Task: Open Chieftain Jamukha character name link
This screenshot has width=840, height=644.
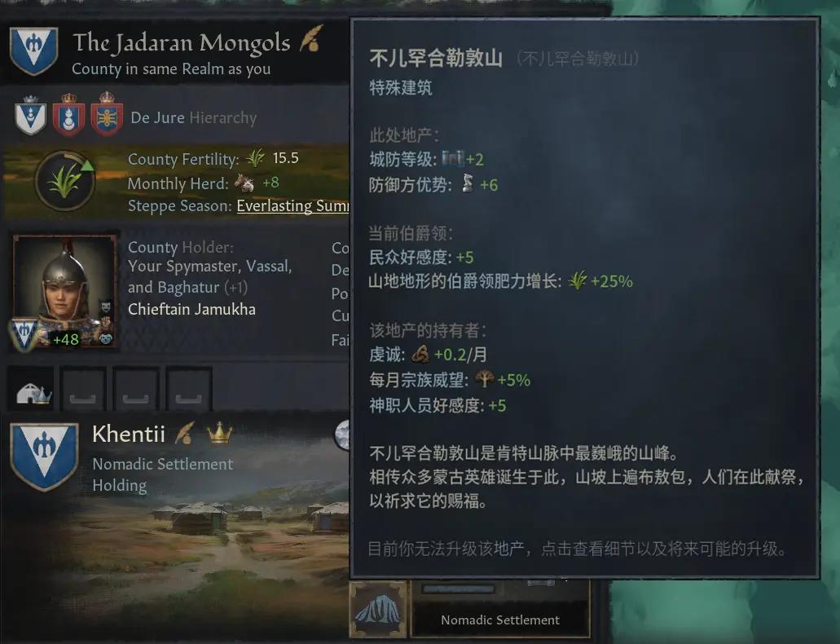Action: coord(191,310)
